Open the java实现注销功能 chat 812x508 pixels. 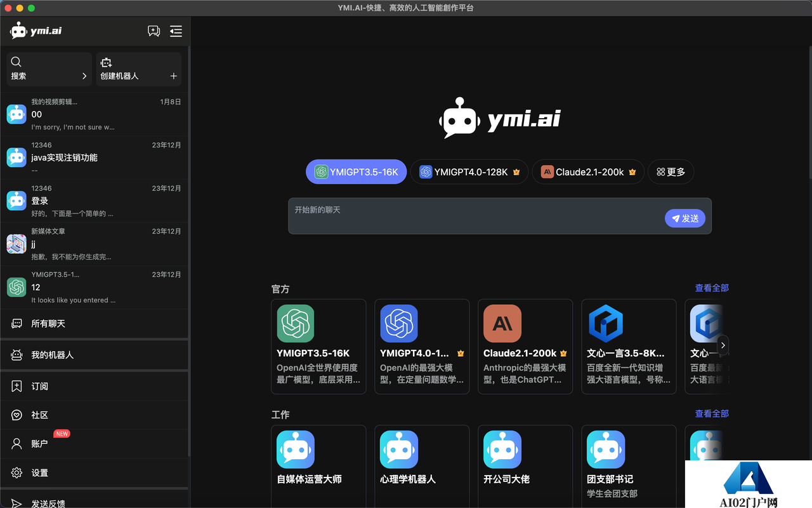pos(95,157)
